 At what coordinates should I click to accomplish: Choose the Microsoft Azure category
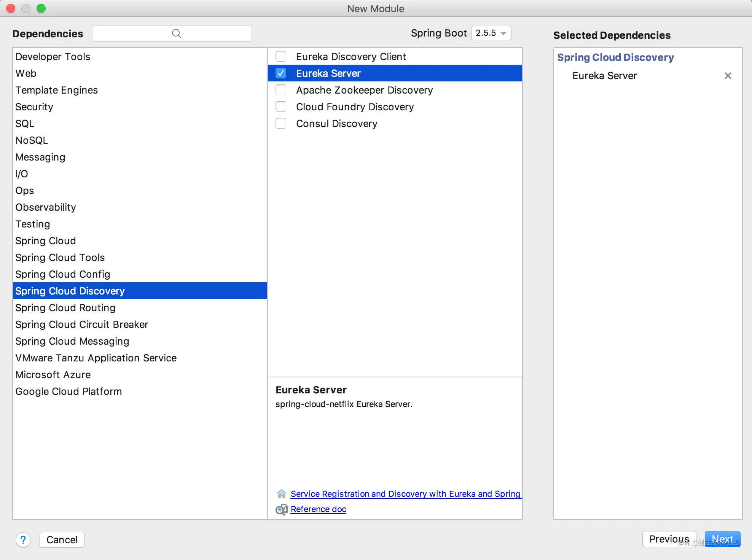click(x=140, y=374)
